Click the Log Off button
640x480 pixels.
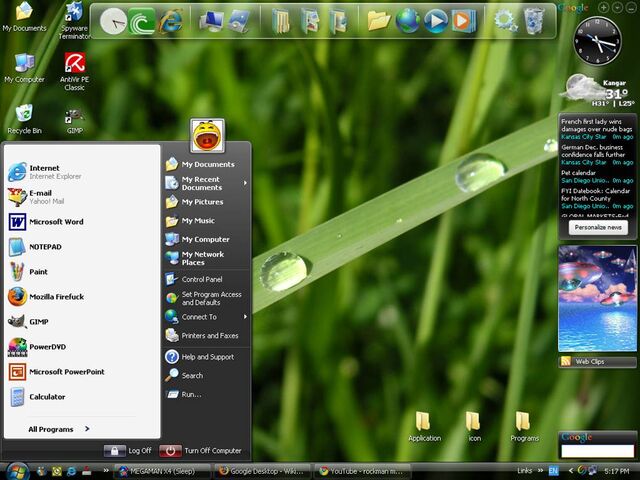[x=128, y=451]
